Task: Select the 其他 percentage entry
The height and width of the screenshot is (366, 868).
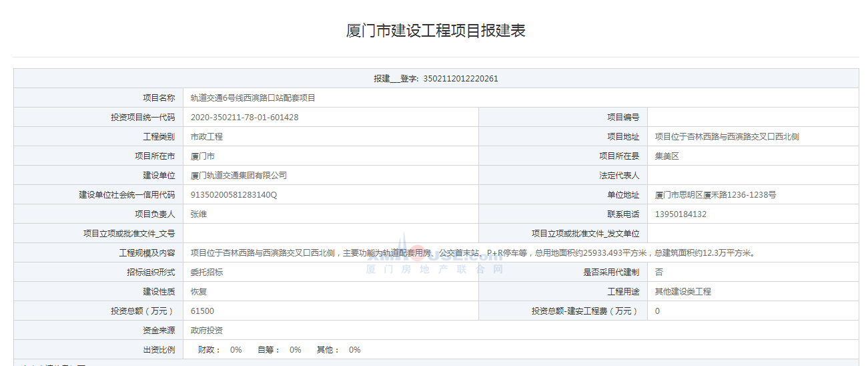Action: coord(339,350)
